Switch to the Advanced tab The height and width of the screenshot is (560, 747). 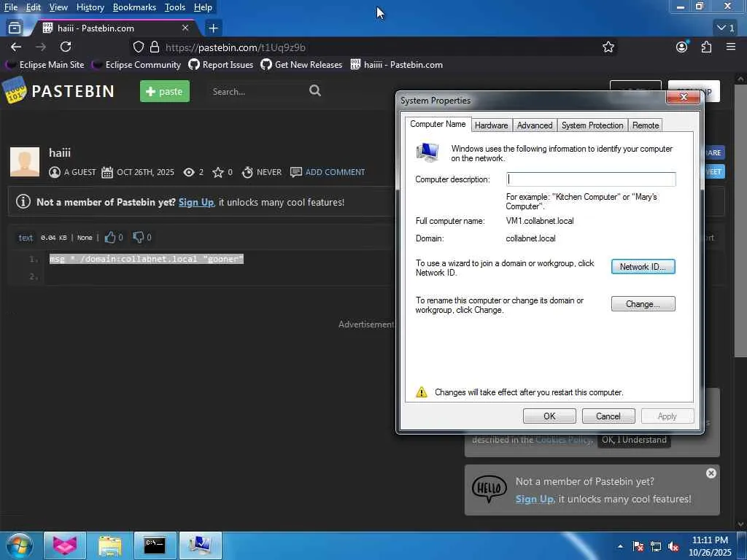click(x=535, y=125)
